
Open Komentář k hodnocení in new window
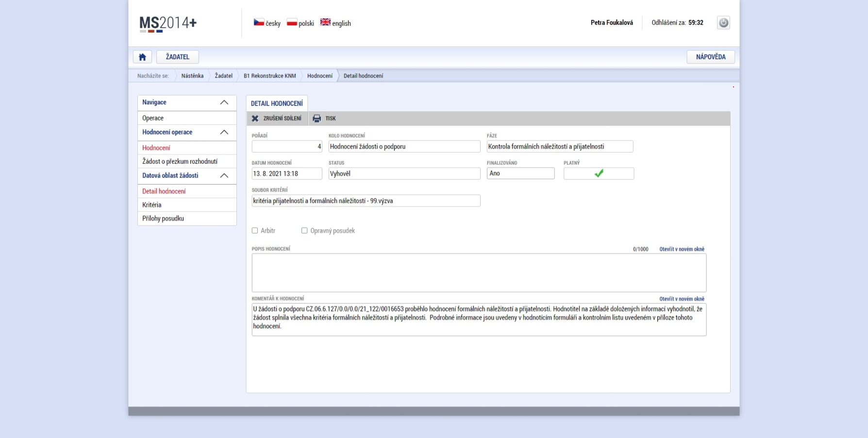click(682, 299)
